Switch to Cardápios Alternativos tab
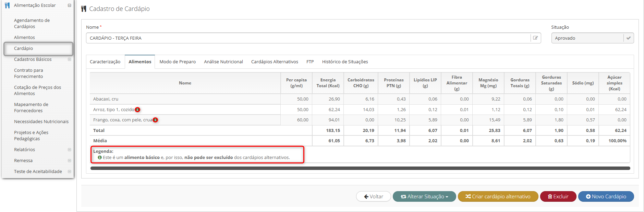This screenshot has width=644, height=212. tap(275, 62)
